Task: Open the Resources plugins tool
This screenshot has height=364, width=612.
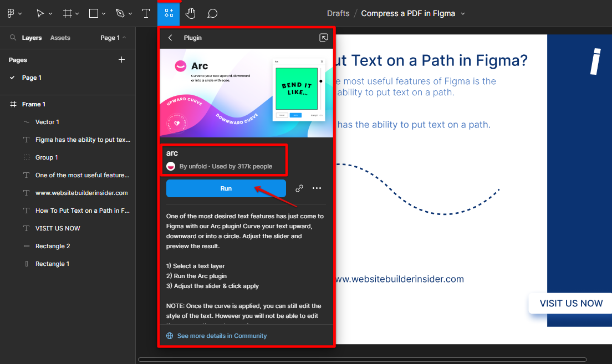Action: coord(169,13)
